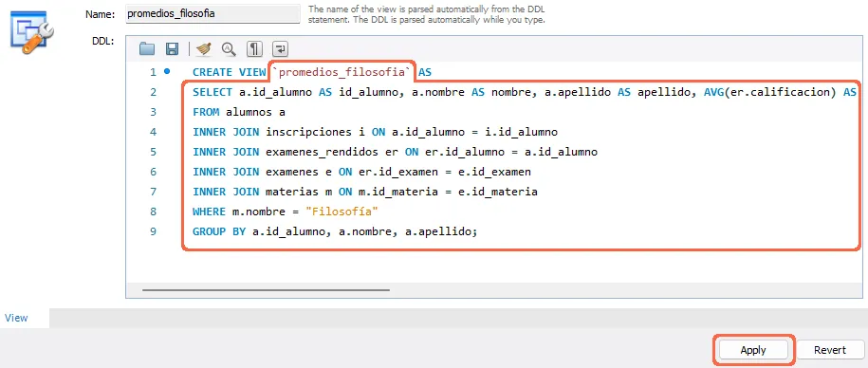Save the DDL using the floppy disk icon
868x368 pixels.
(x=172, y=48)
